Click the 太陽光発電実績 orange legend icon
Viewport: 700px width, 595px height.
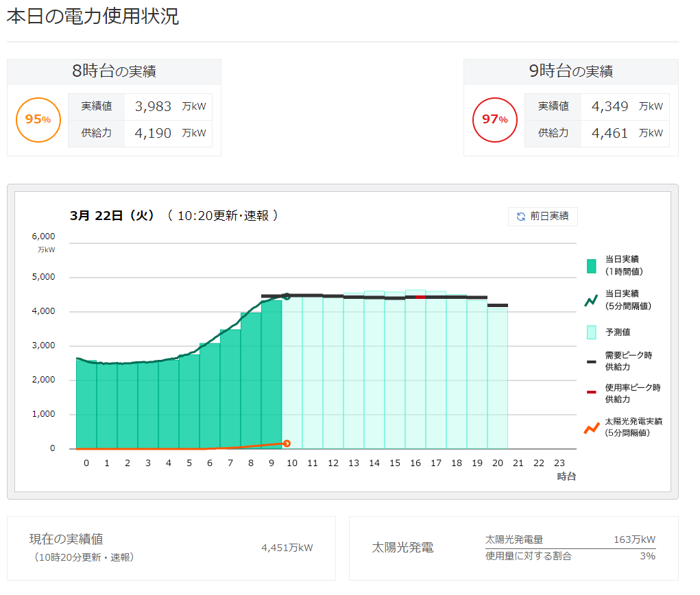click(x=592, y=428)
